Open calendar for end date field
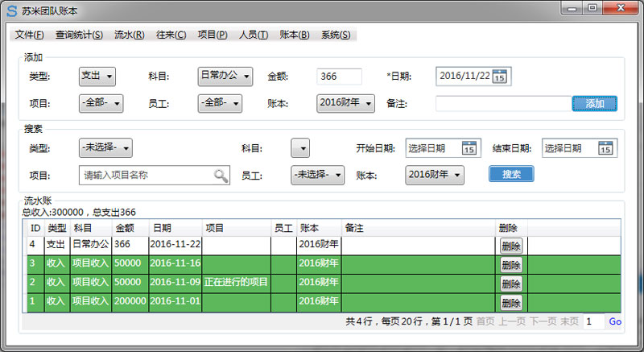Image resolution: width=644 pixels, height=352 pixels. pos(605,148)
